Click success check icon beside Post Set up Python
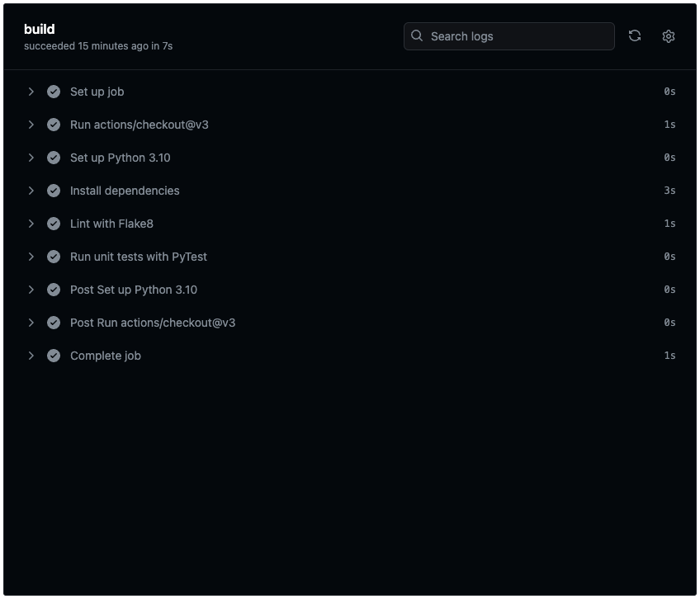The width and height of the screenshot is (700, 599). pos(54,290)
